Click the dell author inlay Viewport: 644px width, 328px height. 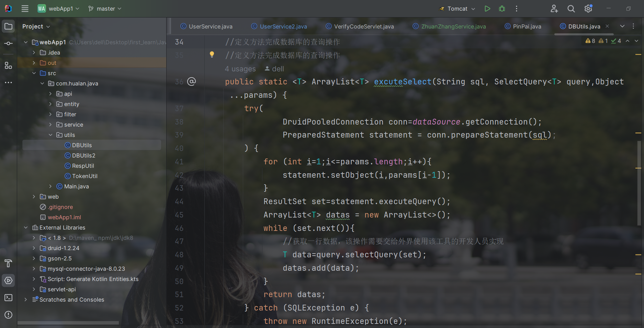[x=274, y=69]
